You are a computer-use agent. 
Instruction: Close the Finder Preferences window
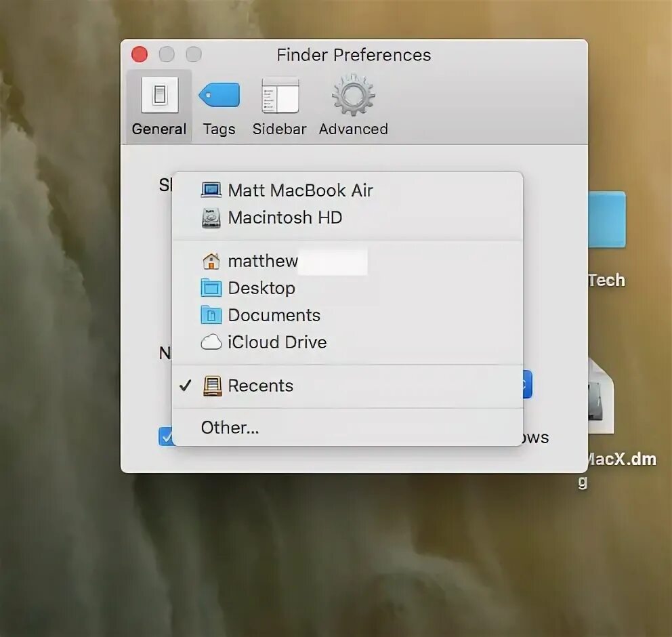pos(140,54)
